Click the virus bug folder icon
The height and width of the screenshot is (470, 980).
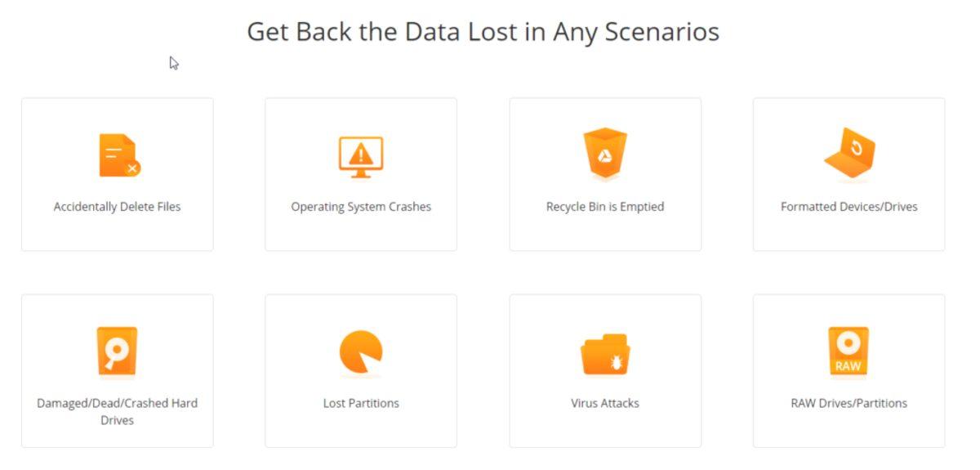pyautogui.click(x=605, y=354)
